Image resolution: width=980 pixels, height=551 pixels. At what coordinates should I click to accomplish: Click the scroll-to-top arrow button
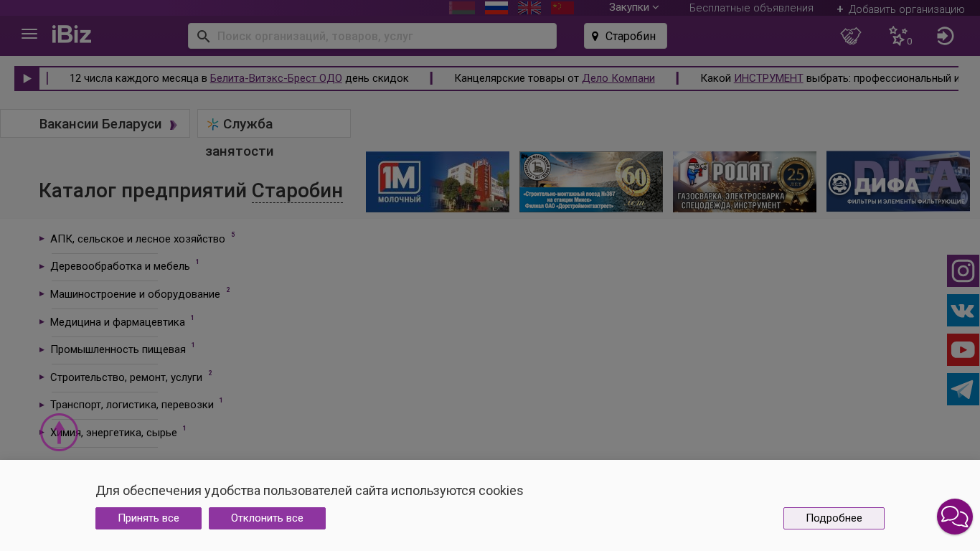[x=59, y=432]
